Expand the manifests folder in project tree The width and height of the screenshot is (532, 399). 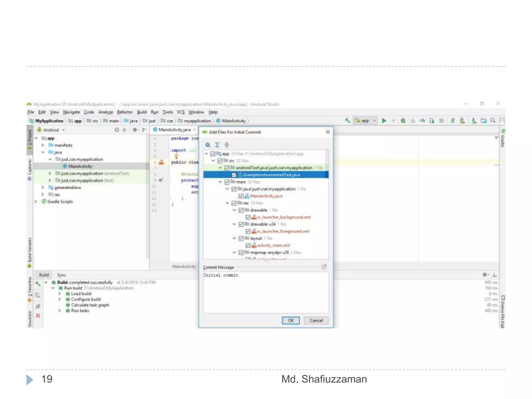pos(43,145)
